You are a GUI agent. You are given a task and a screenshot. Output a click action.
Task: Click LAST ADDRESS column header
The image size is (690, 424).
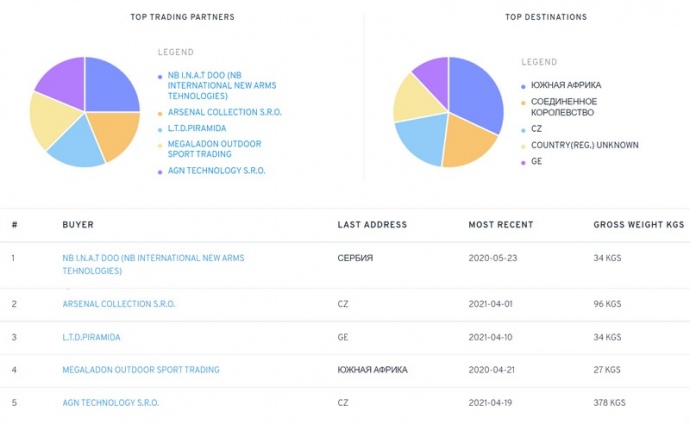372,225
